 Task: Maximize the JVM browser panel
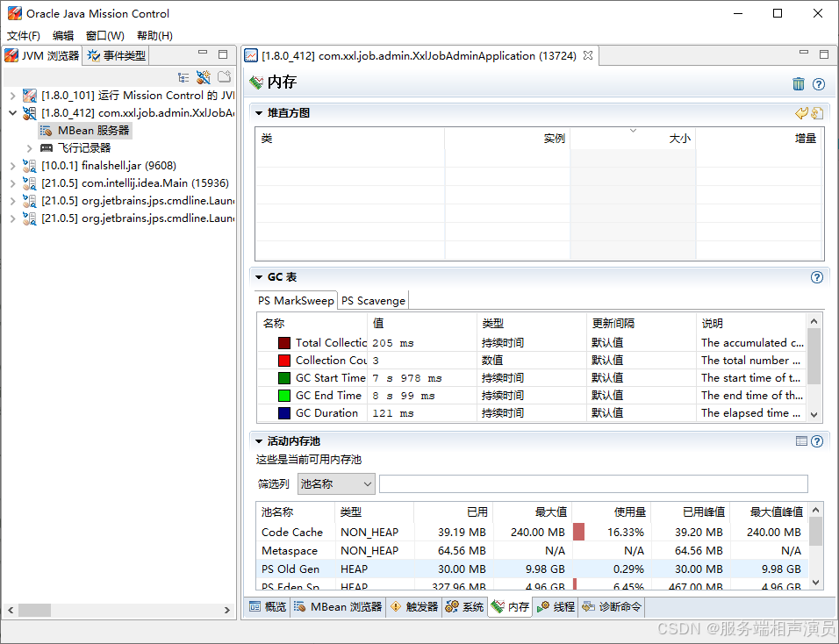click(223, 54)
